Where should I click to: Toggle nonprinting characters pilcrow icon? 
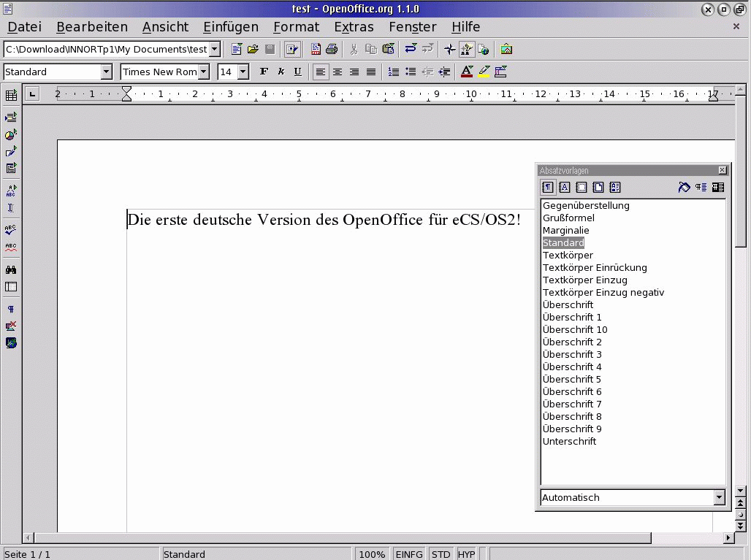click(x=11, y=309)
